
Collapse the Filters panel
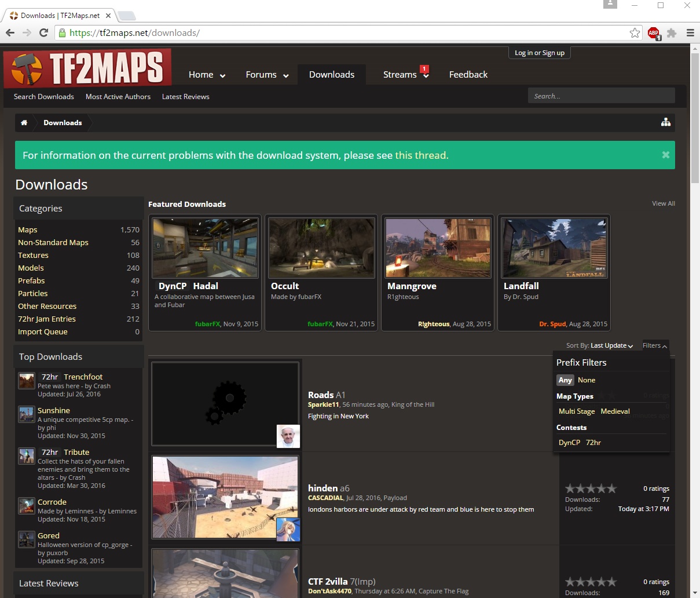[655, 345]
